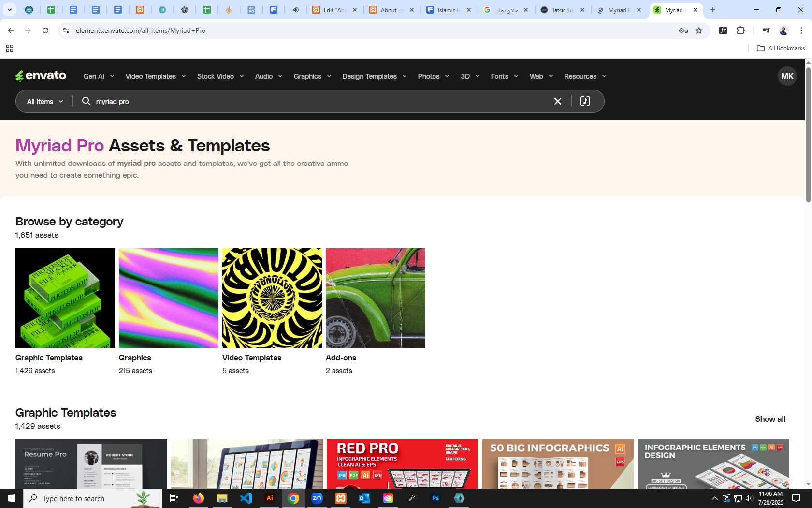Expand the Video Templates menu
This screenshot has height=508, width=812.
tap(155, 76)
